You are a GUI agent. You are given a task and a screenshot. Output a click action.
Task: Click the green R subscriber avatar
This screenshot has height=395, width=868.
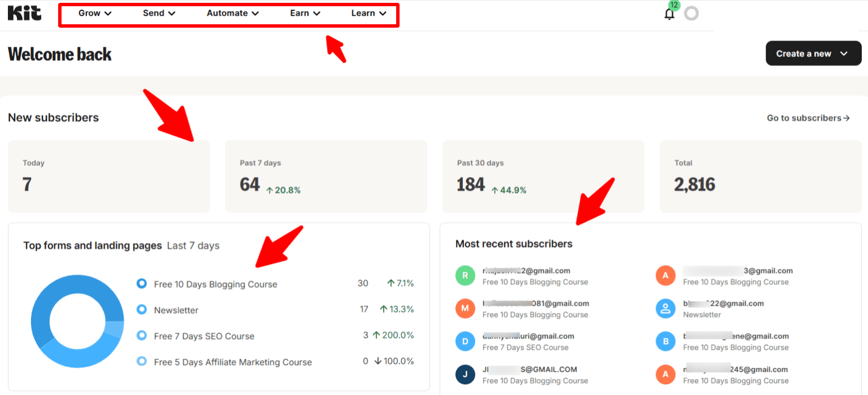[465, 276]
